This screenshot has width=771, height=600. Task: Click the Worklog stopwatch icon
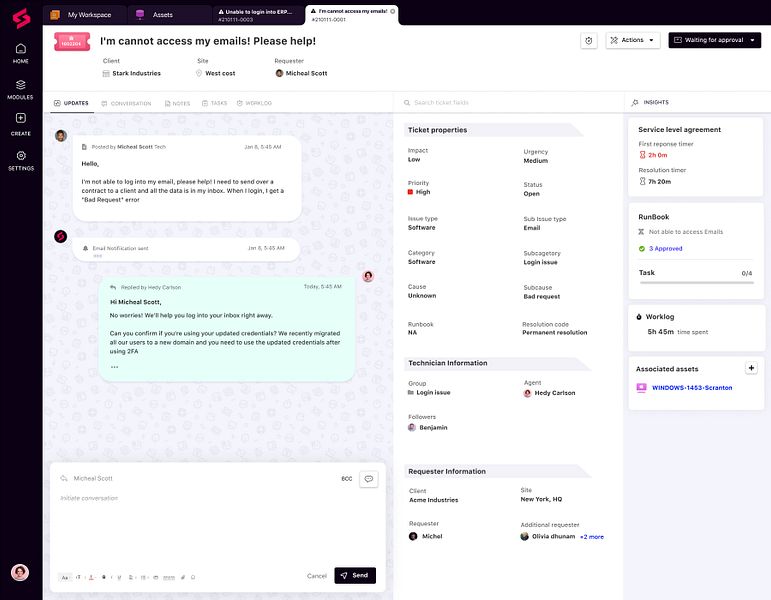pyautogui.click(x=639, y=317)
